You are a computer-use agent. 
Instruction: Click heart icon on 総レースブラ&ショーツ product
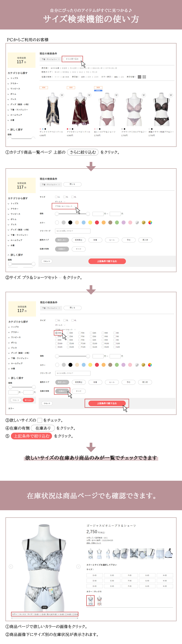click(x=116, y=95)
